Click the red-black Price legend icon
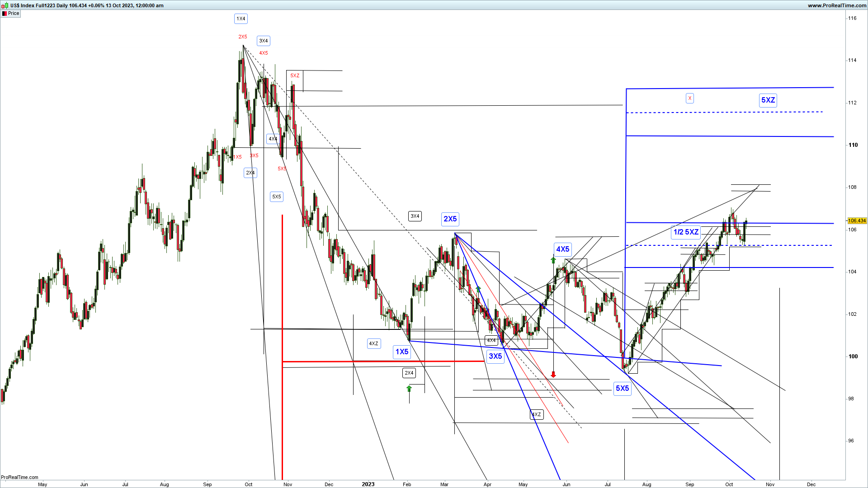 5,14
